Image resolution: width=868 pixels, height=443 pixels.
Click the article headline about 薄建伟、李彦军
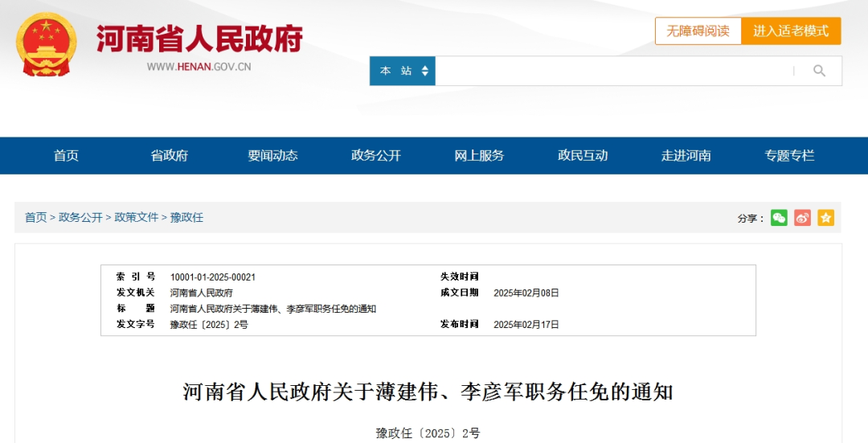click(428, 392)
